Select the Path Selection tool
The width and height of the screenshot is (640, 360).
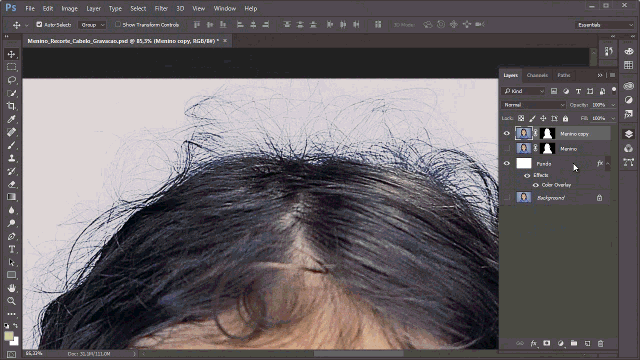(x=11, y=262)
